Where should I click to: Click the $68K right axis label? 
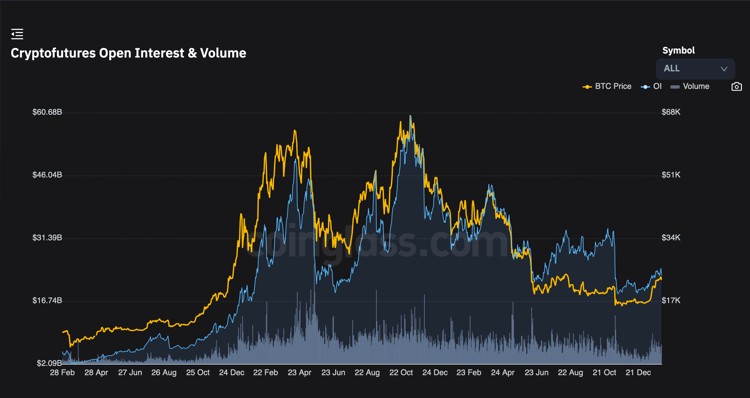tap(671, 112)
